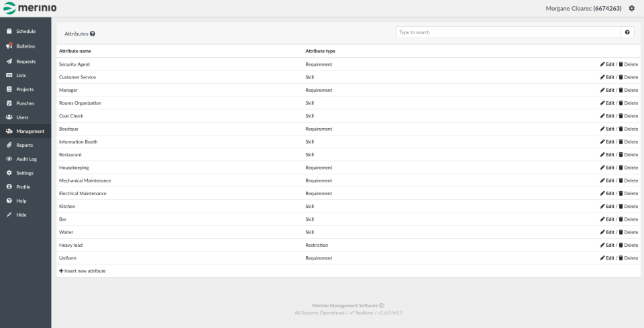Click the Audit Log eye icon

click(x=9, y=159)
